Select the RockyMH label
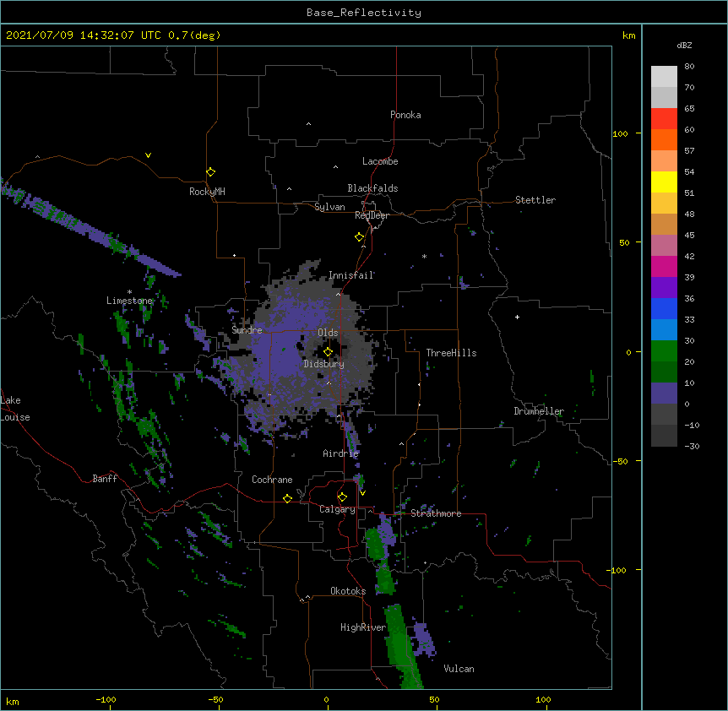Viewport: 728px width, 711px height. coord(207,192)
